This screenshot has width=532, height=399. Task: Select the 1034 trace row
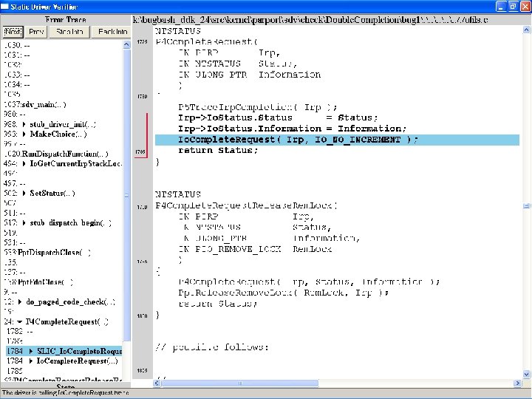click(x=17, y=84)
